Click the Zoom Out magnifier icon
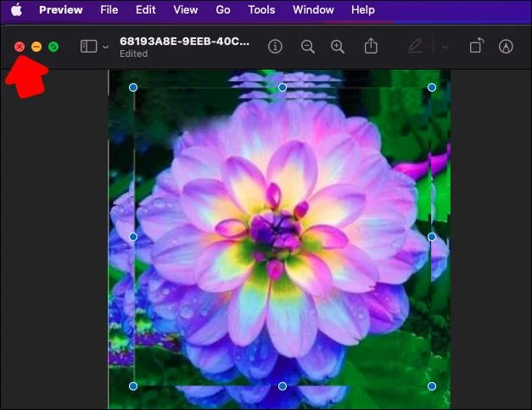 (x=308, y=47)
